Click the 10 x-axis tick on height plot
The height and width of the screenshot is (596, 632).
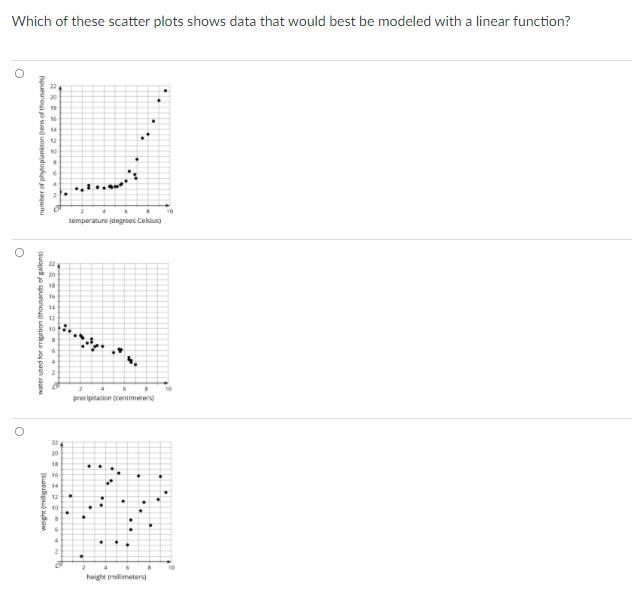click(x=172, y=567)
